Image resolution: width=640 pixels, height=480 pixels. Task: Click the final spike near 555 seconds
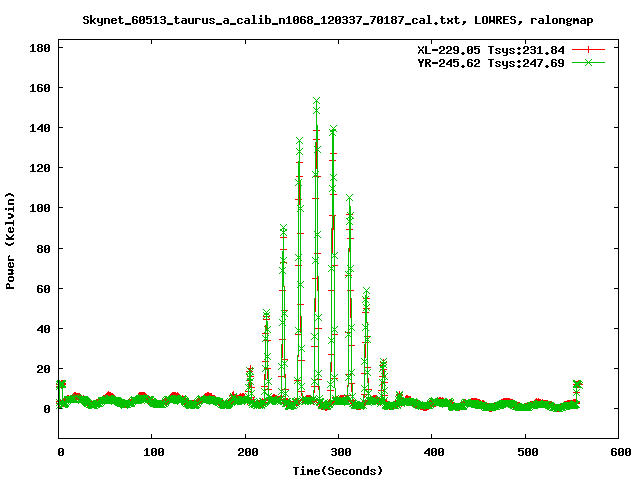click(x=576, y=384)
